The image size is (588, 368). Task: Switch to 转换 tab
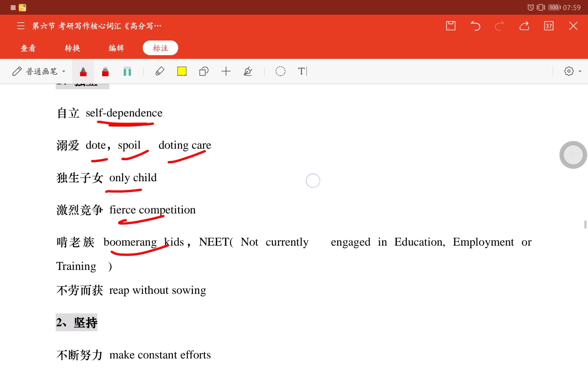tap(72, 48)
